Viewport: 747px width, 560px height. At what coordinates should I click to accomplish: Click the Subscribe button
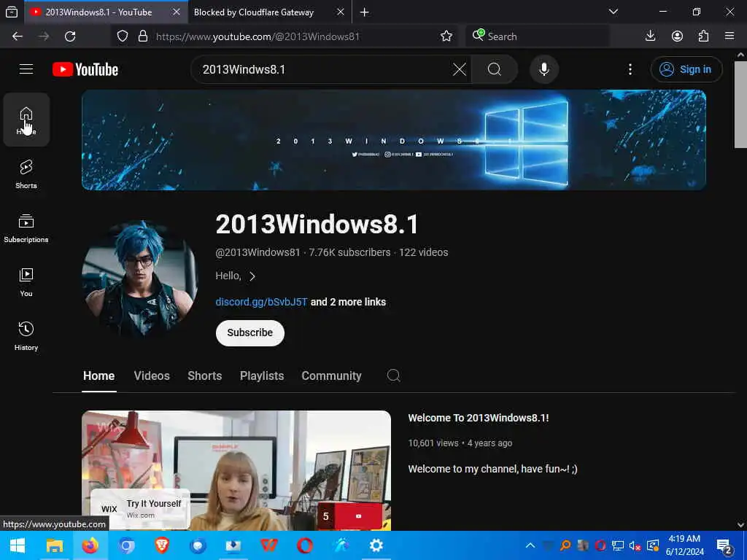[x=250, y=332]
